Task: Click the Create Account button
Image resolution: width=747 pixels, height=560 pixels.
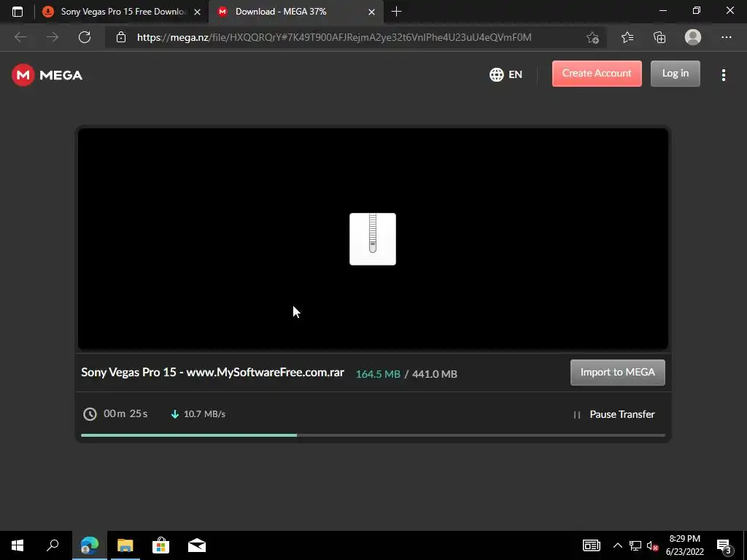Action: pyautogui.click(x=597, y=74)
